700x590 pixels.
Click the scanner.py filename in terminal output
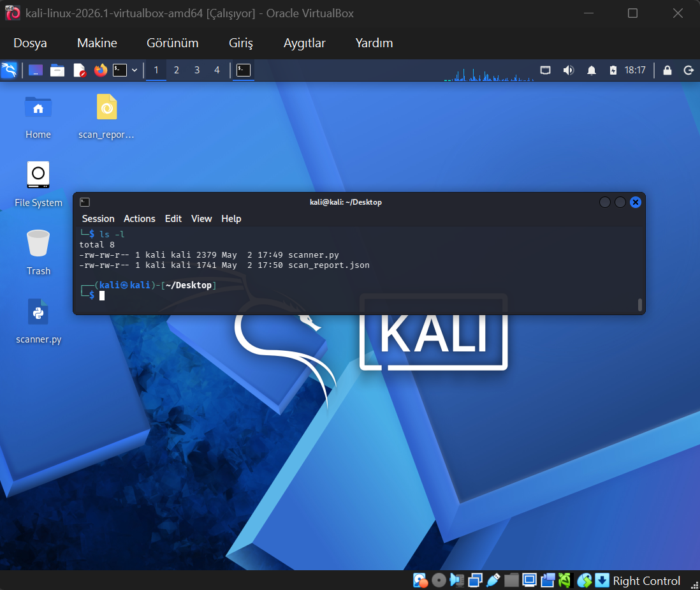314,255
